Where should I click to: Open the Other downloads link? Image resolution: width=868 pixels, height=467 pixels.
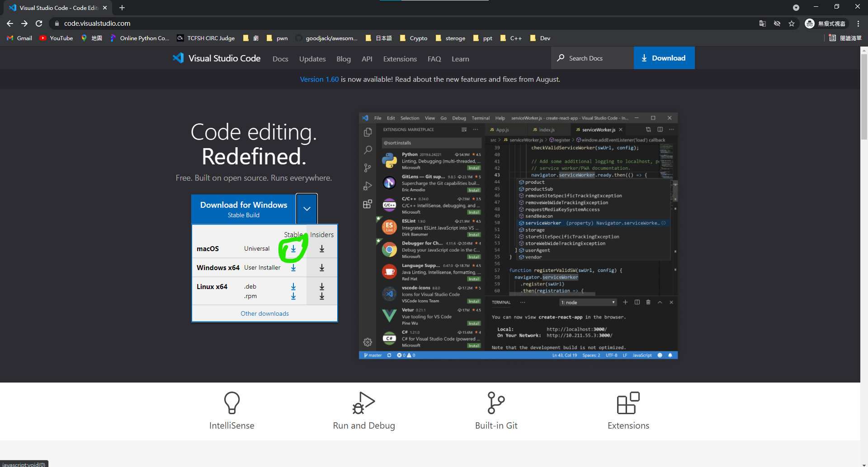(x=265, y=314)
